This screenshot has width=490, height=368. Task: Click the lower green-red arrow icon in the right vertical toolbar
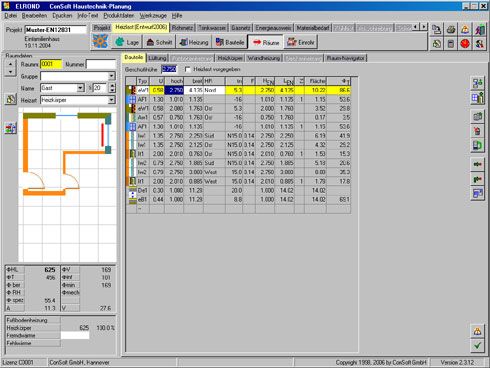coord(477,179)
